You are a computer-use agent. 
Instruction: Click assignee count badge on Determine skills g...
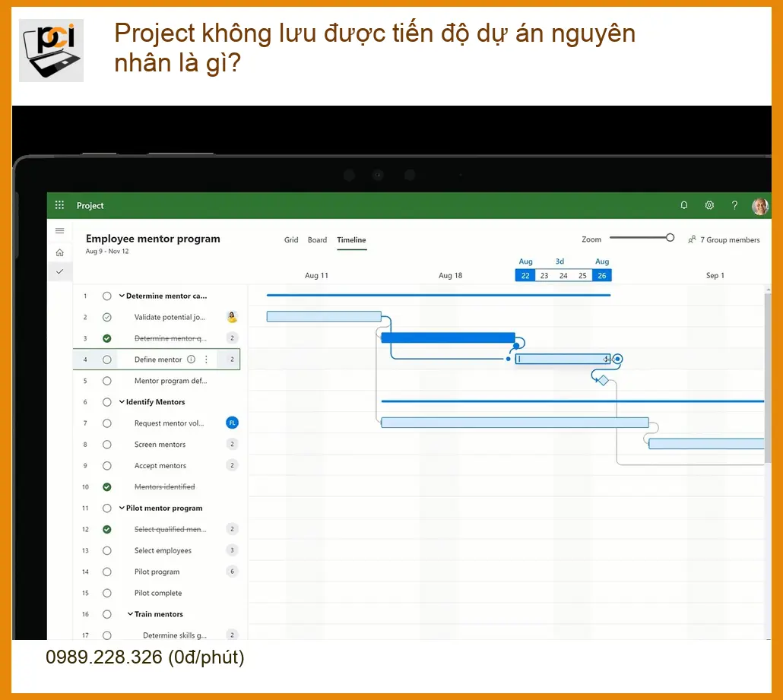point(232,635)
